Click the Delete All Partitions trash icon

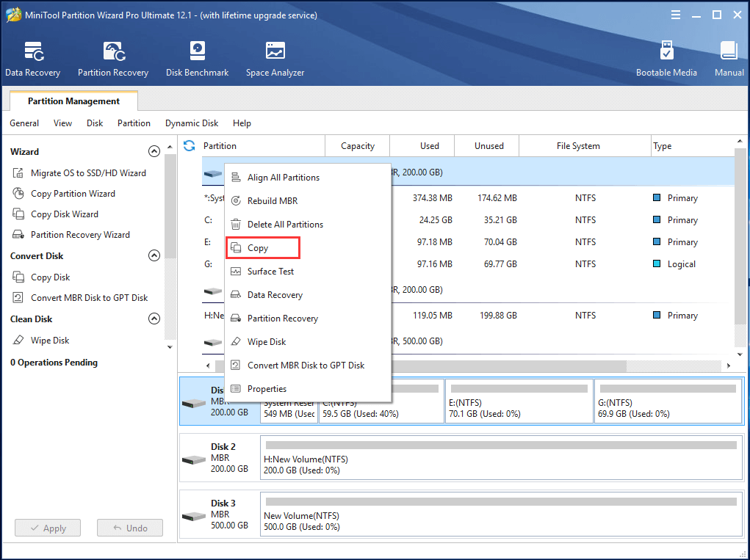pos(236,224)
